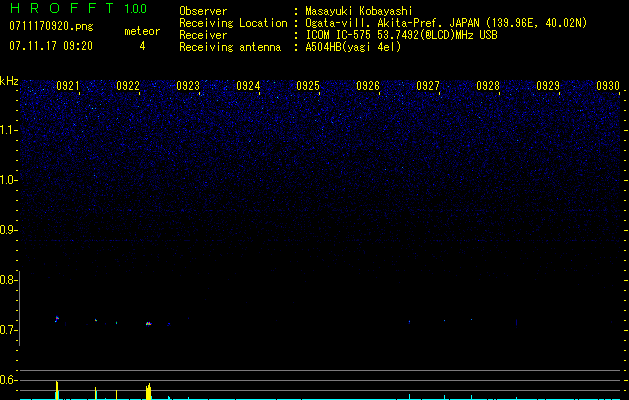Click the yellow intensity bar cluster after 0922
Screen dimensions: 629x400
pyautogui.click(x=148, y=391)
